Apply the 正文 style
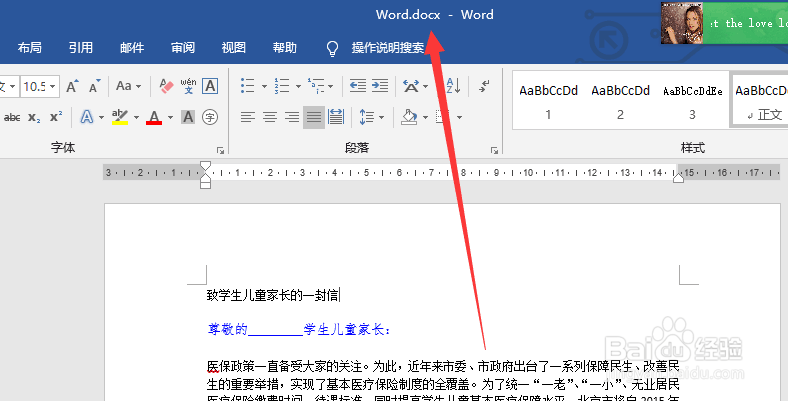This screenshot has width=788, height=401. [x=760, y=101]
